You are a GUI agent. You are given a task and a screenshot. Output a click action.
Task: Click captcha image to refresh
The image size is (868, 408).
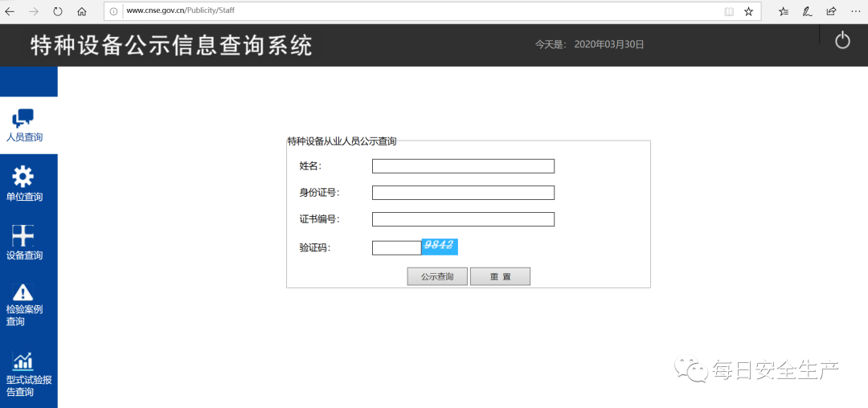pos(440,247)
